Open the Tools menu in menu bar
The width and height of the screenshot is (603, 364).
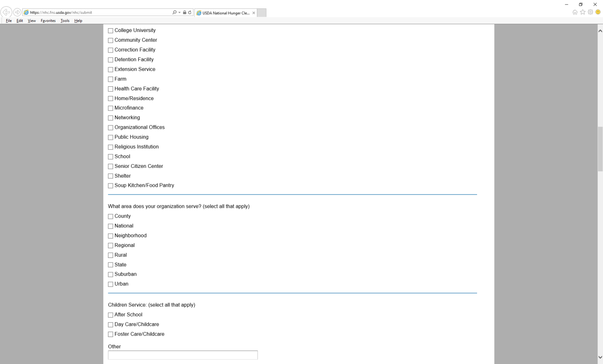65,21
